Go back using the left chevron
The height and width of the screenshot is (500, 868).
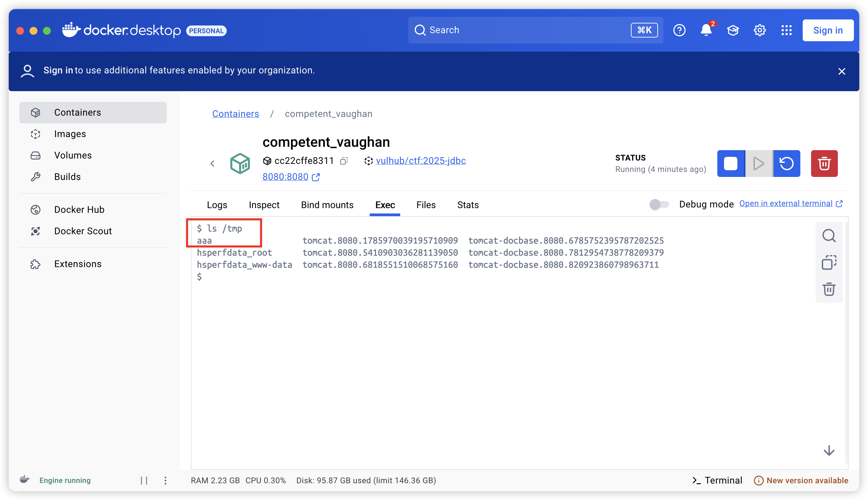(212, 164)
